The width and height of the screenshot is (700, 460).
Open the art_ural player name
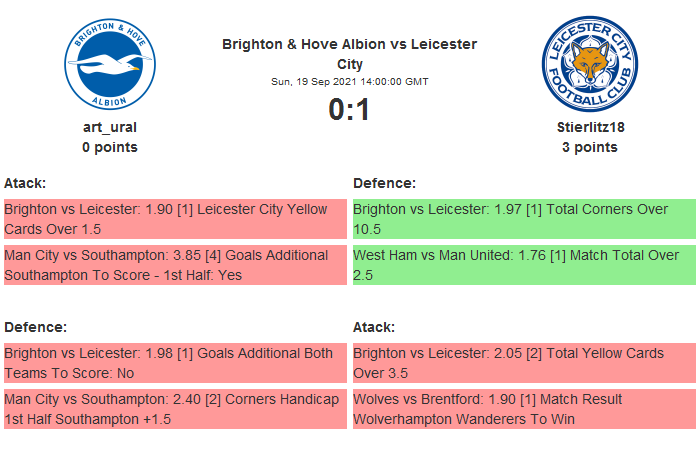[110, 127]
